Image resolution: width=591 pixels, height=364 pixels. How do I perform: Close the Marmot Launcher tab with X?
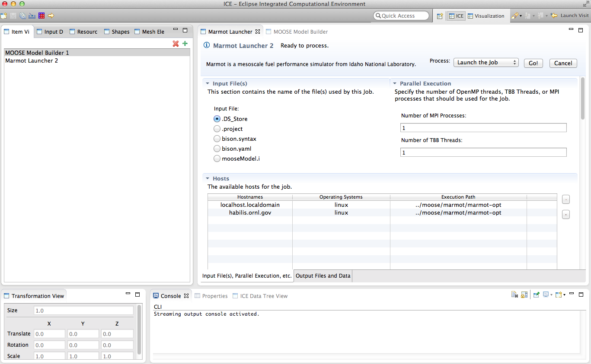[258, 32]
